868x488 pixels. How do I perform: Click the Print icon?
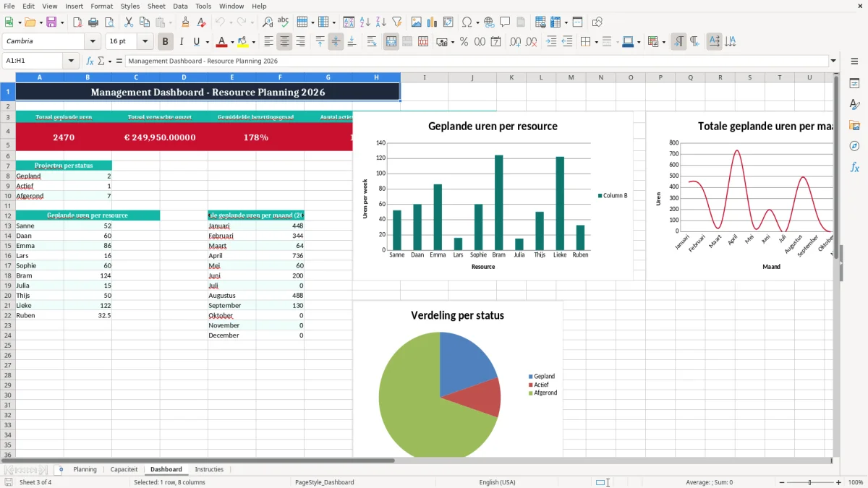93,22
